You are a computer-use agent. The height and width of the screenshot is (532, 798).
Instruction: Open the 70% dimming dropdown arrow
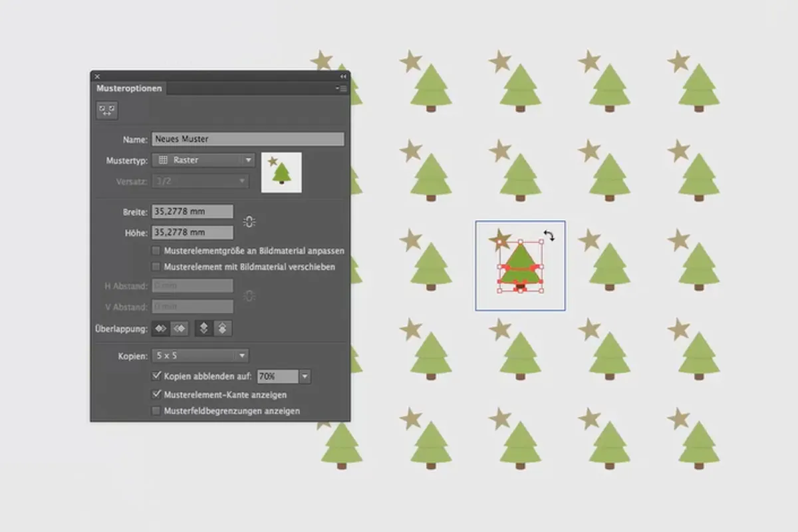tap(305, 376)
